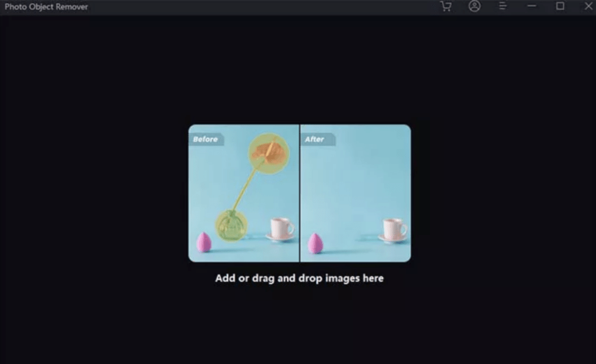
Task: Click the 'After' label tag
Action: coord(315,140)
